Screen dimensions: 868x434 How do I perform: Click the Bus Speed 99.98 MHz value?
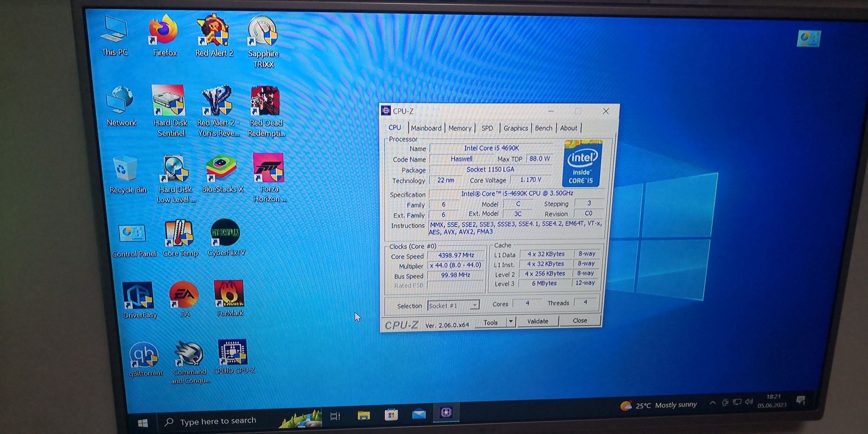(x=455, y=275)
